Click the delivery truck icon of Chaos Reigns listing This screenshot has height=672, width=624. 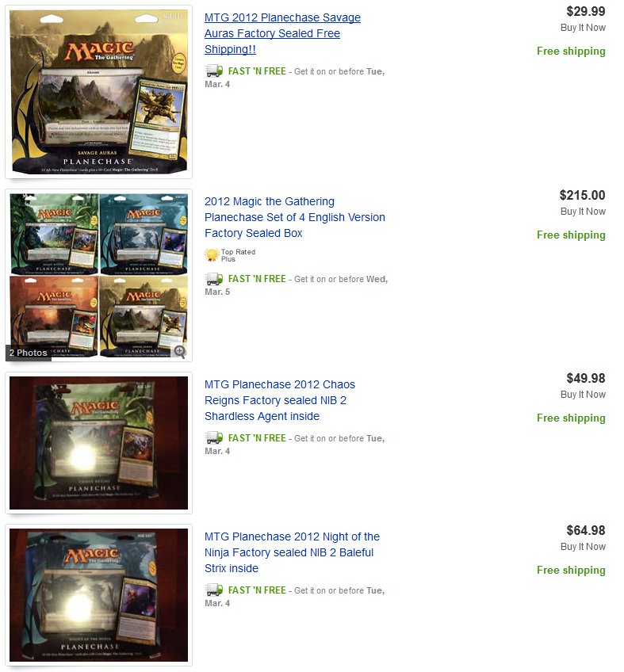(x=214, y=437)
